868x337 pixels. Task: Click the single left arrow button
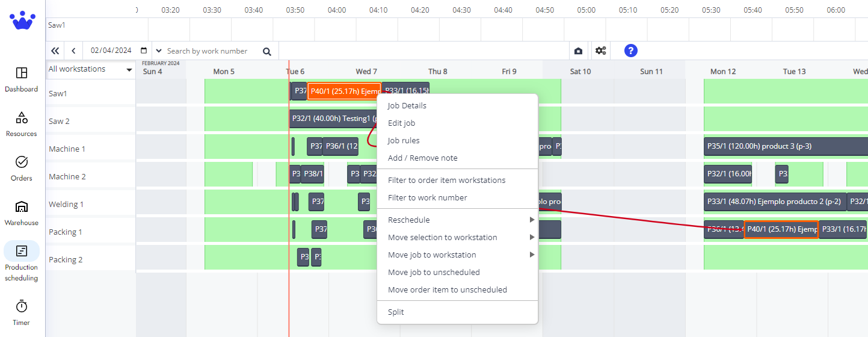point(73,51)
